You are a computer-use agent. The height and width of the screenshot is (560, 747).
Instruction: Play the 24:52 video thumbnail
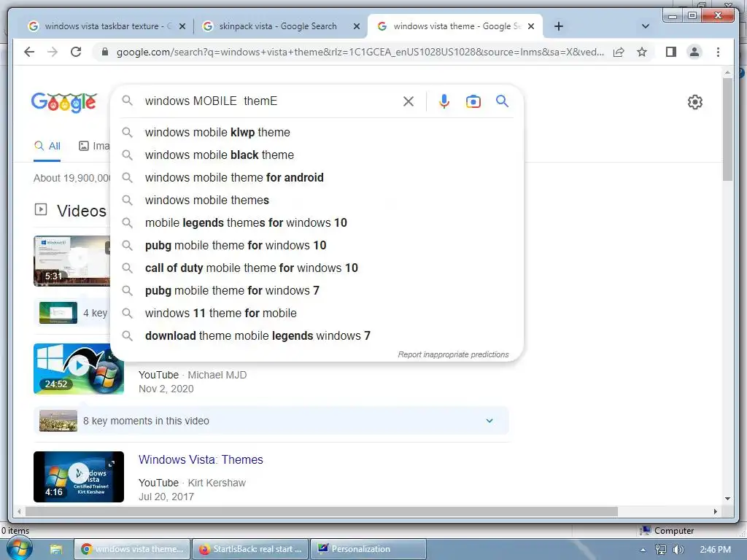pyautogui.click(x=79, y=369)
